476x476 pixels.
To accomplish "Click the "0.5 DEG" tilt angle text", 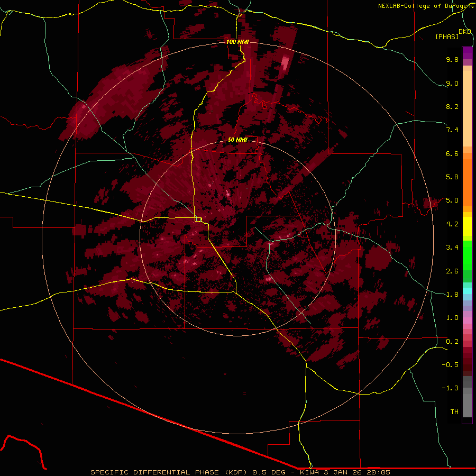I will pos(269,472).
